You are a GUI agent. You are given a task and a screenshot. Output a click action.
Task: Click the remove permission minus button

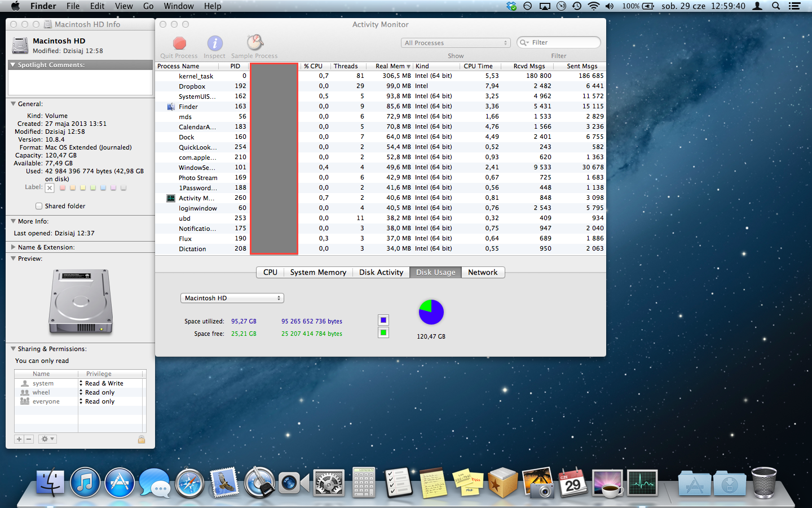[x=29, y=439]
